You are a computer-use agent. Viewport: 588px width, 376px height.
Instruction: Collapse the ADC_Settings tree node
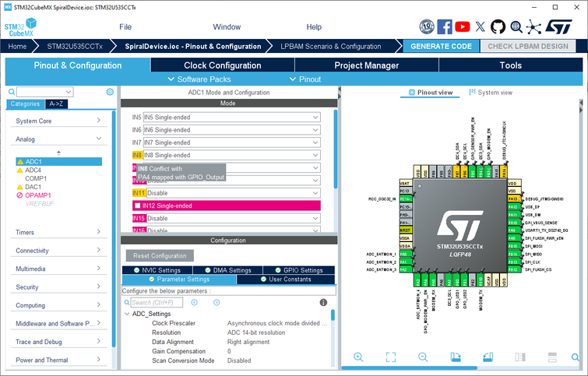click(127, 314)
